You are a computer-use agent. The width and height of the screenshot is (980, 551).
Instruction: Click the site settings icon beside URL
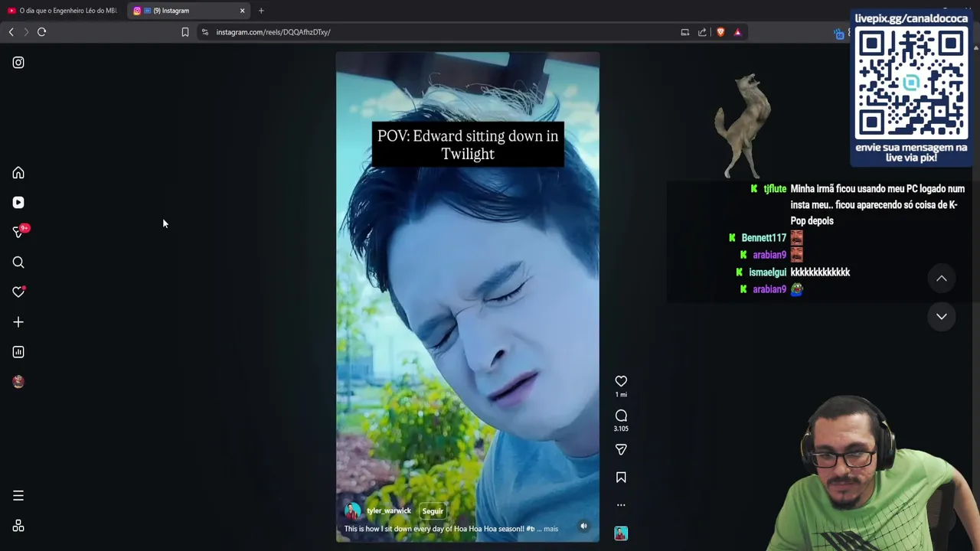pyautogui.click(x=205, y=32)
